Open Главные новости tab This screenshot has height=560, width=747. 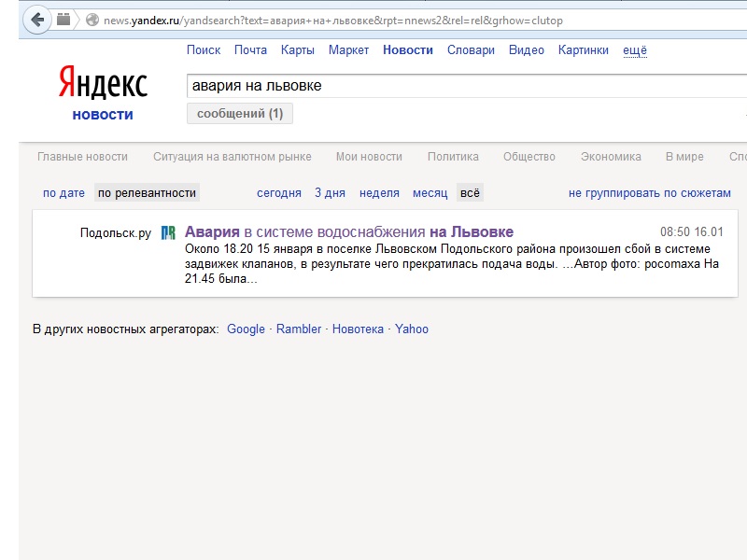[x=82, y=157]
